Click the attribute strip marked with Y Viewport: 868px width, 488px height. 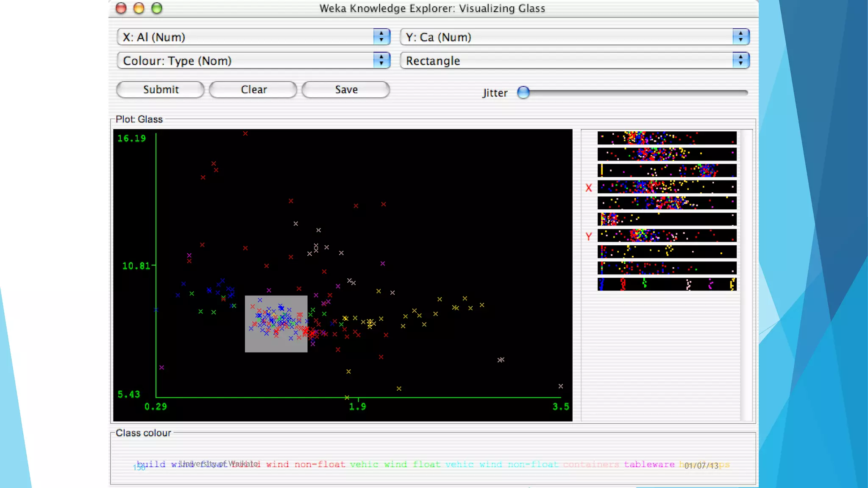coord(667,236)
